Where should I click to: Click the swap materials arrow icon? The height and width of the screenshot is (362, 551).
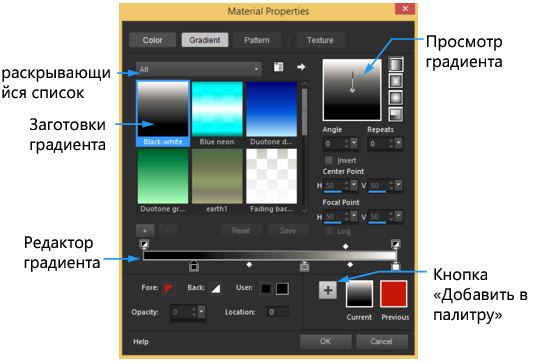[x=301, y=67]
